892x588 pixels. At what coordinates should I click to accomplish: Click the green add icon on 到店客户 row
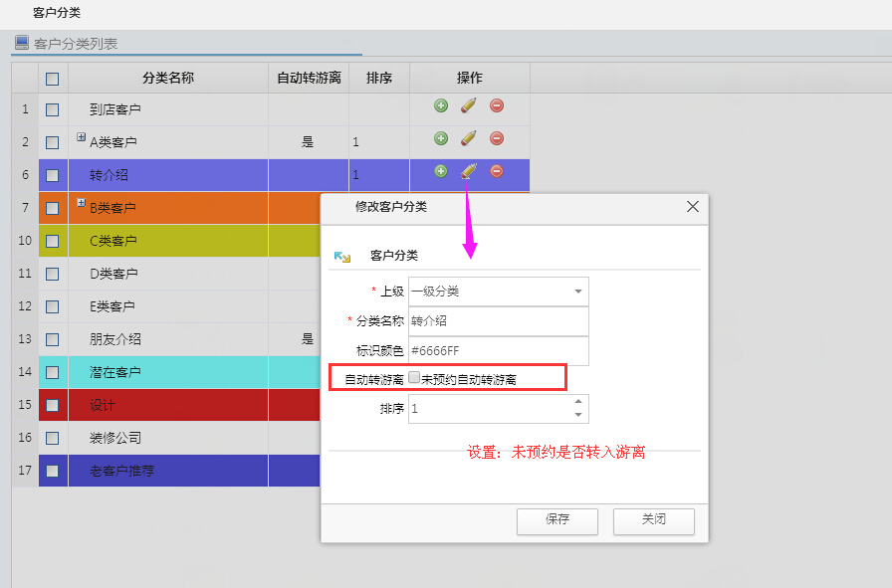(439, 105)
